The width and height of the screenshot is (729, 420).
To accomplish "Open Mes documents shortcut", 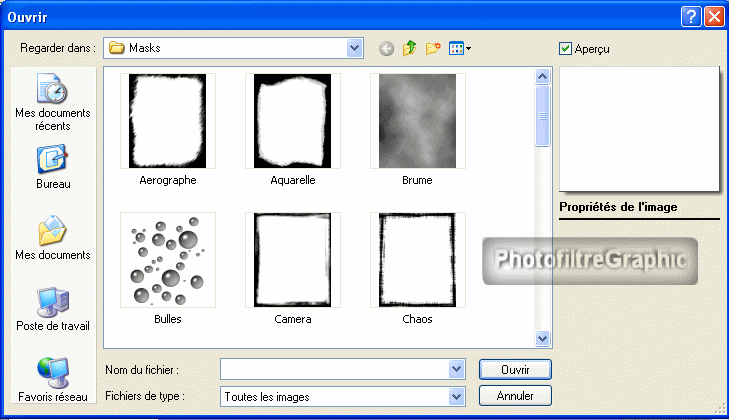I will point(51,239).
